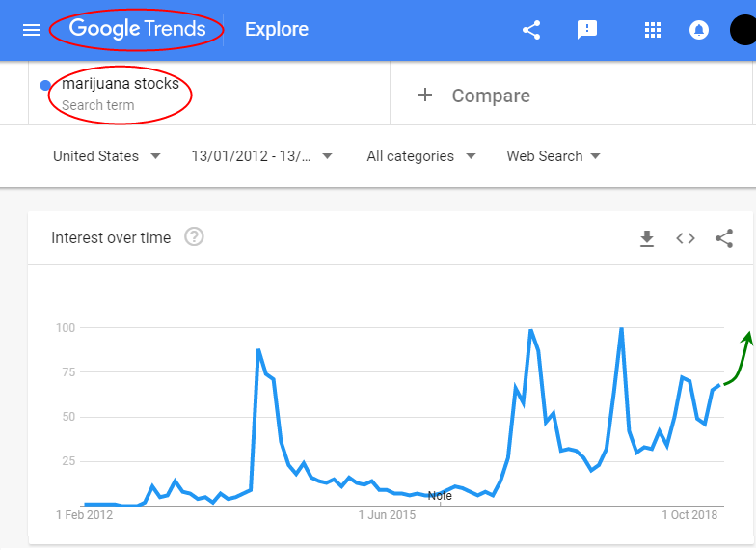Share the Interest over time chart
The image size is (756, 550).
[x=724, y=238]
